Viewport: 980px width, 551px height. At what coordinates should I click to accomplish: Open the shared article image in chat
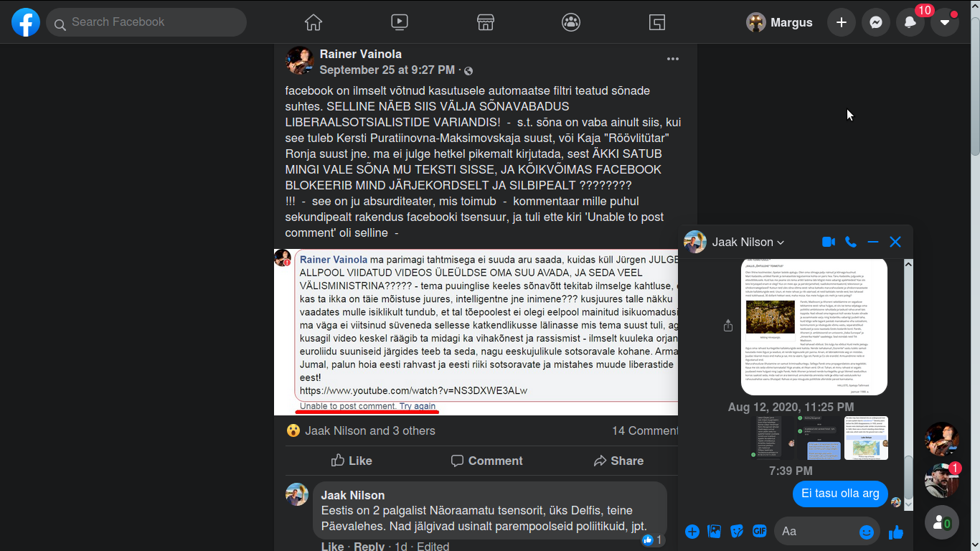pyautogui.click(x=814, y=327)
